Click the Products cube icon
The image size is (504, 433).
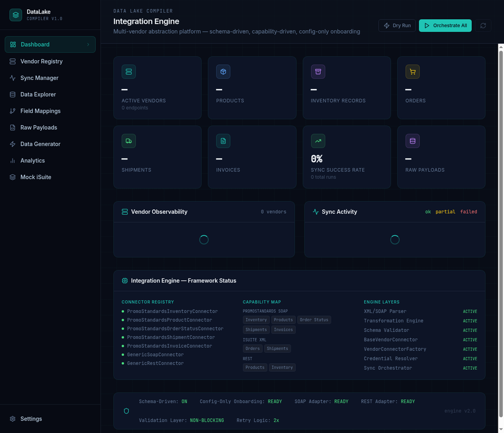coord(223,72)
